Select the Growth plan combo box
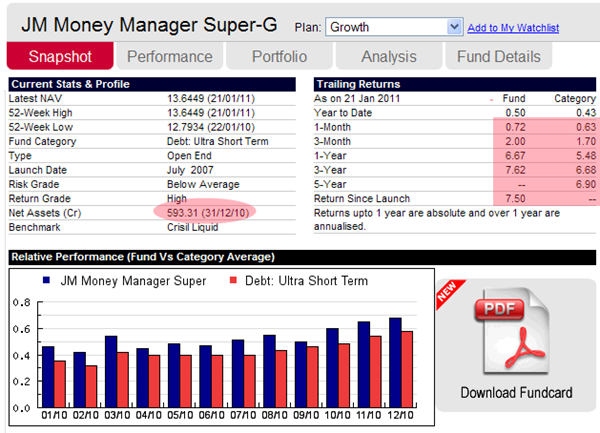This screenshot has height=433, width=600. pyautogui.click(x=394, y=27)
